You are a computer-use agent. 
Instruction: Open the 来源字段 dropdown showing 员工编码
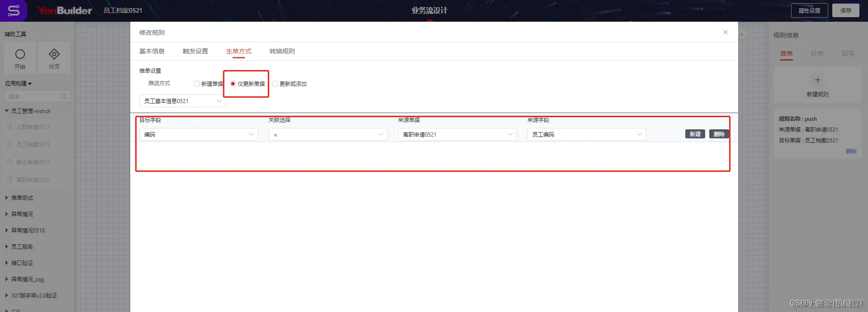click(x=587, y=134)
